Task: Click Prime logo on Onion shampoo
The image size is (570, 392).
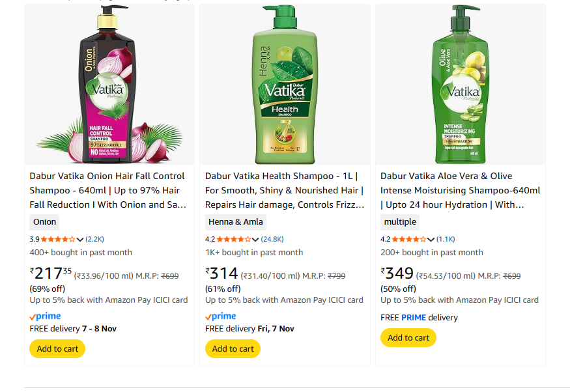Action: click(x=46, y=316)
